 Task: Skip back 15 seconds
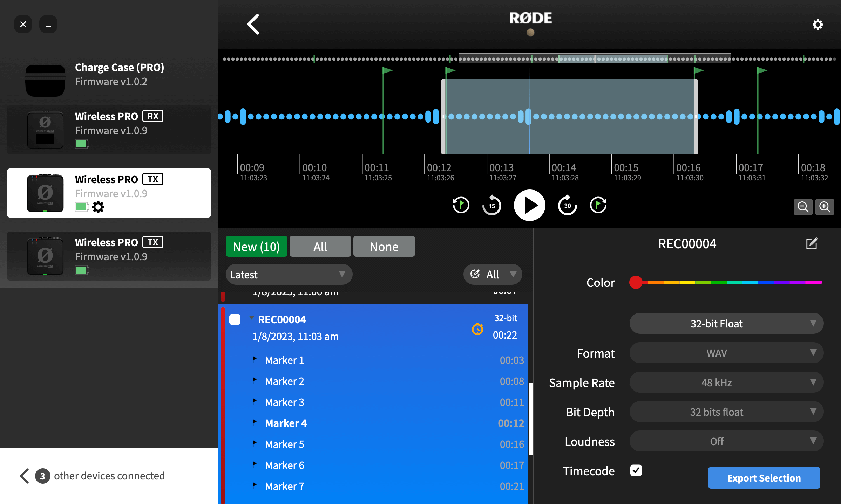(x=491, y=205)
